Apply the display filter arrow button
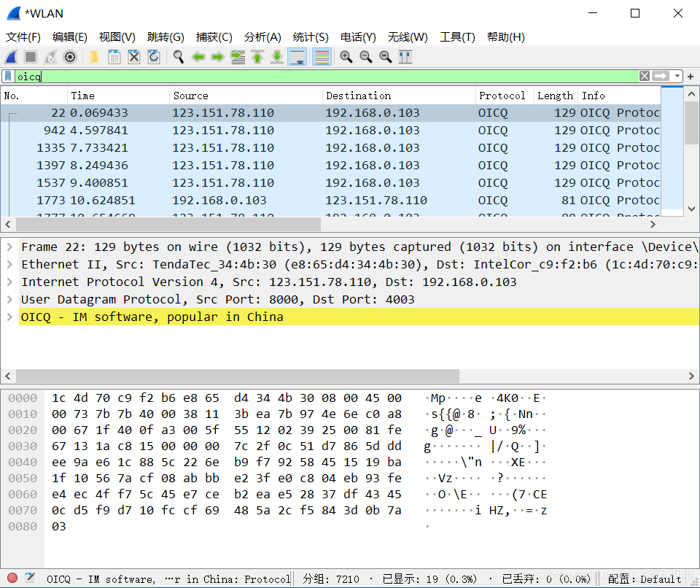 point(661,76)
